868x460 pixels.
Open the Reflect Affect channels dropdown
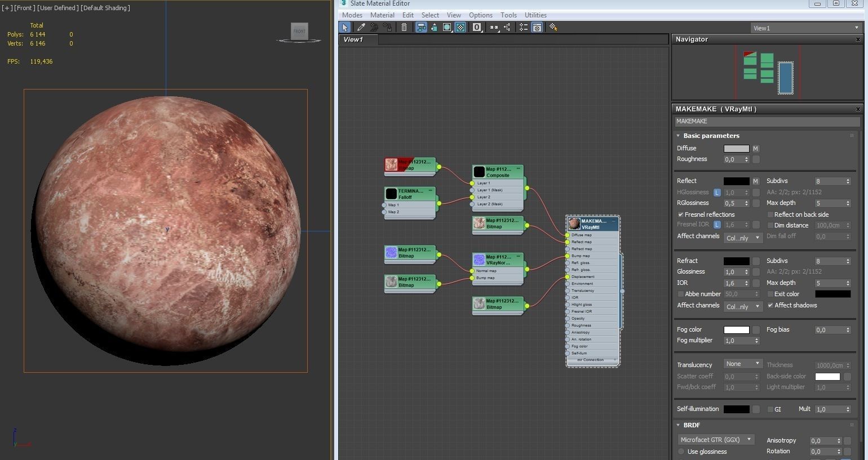[x=743, y=238]
